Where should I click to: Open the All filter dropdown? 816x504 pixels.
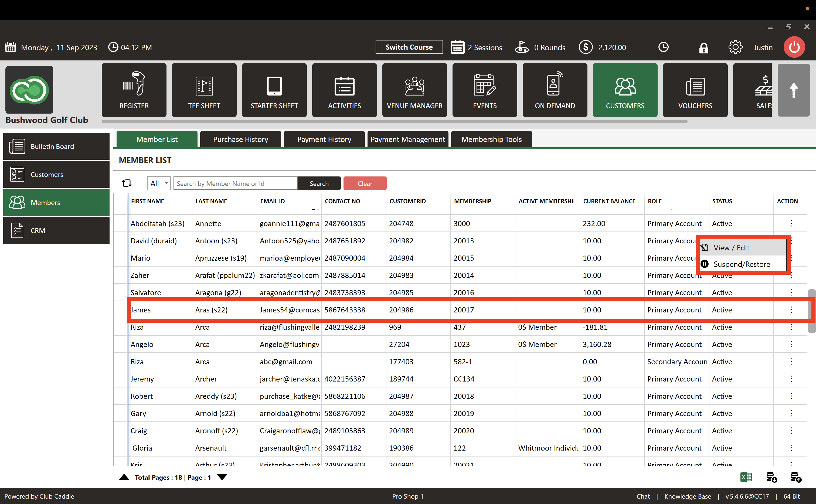(159, 183)
